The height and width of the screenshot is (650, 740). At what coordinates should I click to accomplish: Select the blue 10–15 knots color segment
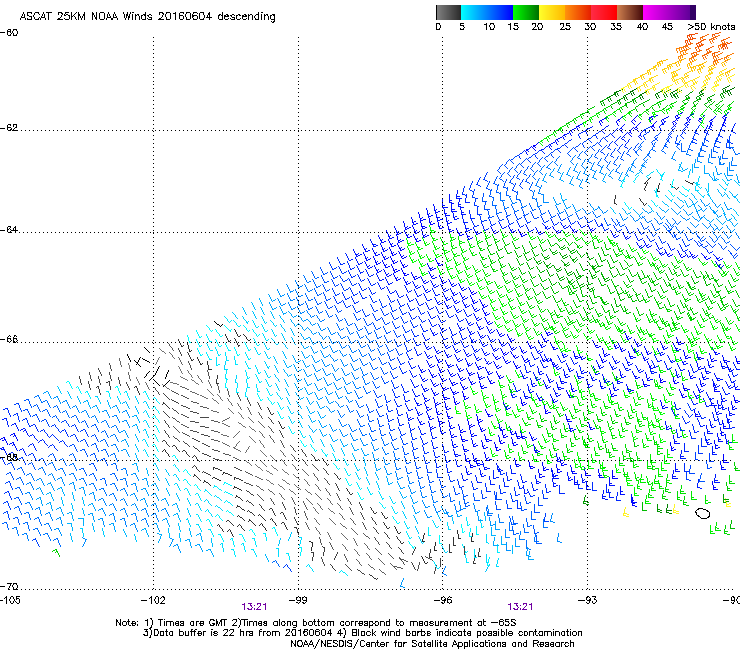[500, 12]
